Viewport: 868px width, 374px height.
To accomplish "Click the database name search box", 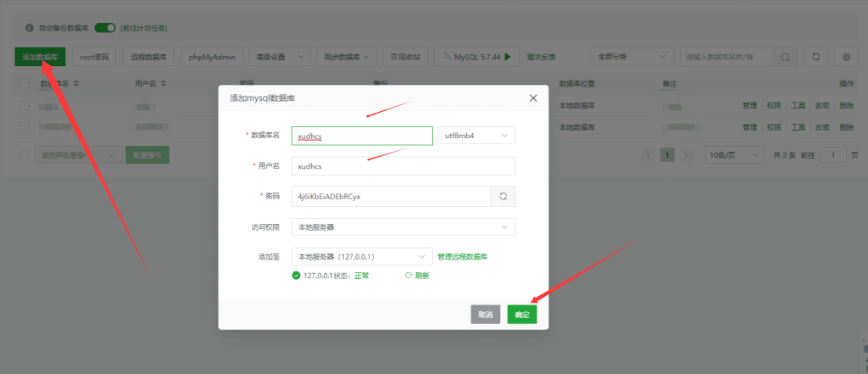I will [x=726, y=57].
